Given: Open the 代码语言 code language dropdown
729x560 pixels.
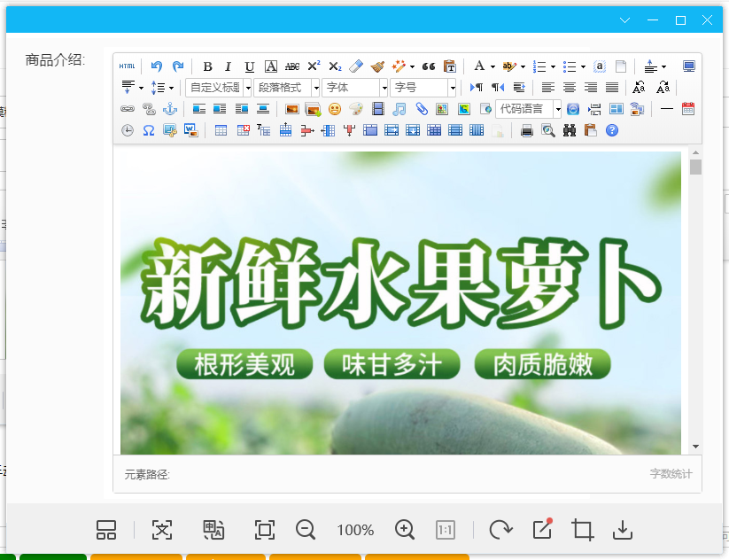Looking at the screenshot, I should tap(528, 109).
